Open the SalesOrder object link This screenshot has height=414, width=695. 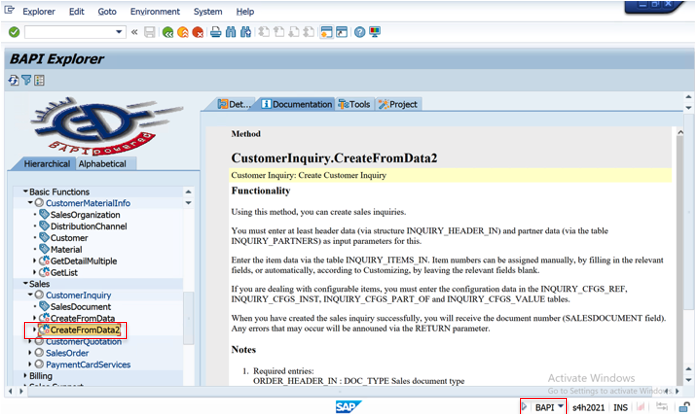(x=67, y=353)
